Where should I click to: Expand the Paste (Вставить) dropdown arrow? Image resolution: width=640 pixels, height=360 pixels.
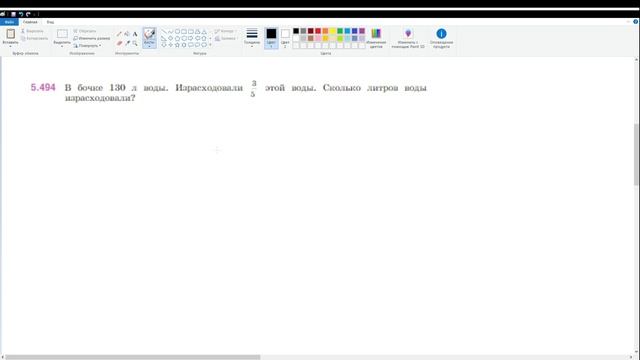point(10,46)
